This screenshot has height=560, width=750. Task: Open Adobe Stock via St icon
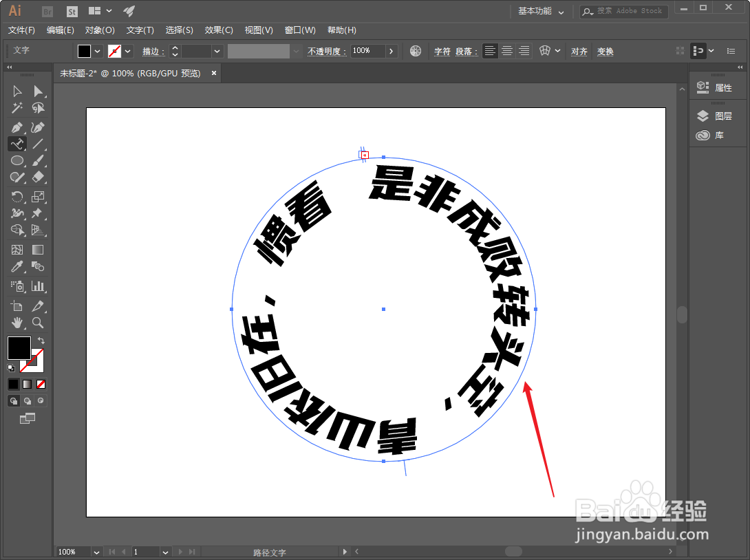[72, 12]
